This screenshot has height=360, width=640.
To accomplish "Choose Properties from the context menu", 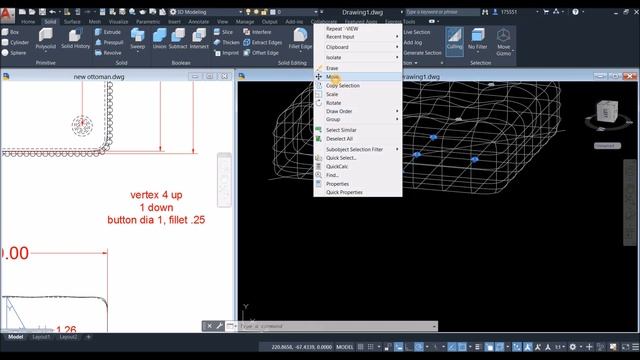I will pyautogui.click(x=358, y=184).
